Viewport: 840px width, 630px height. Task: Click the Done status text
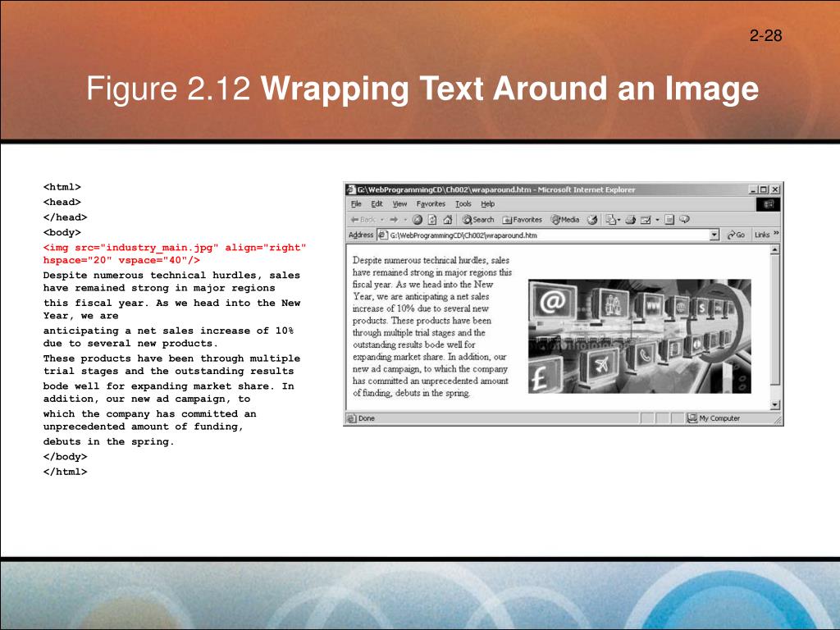click(x=367, y=418)
